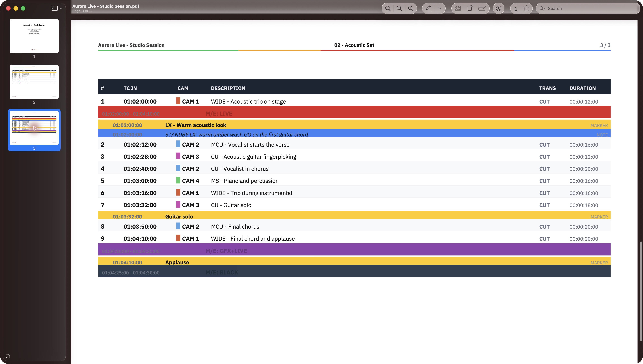Click the DESCRIPTION column header
The width and height of the screenshot is (643, 364).
click(x=228, y=88)
